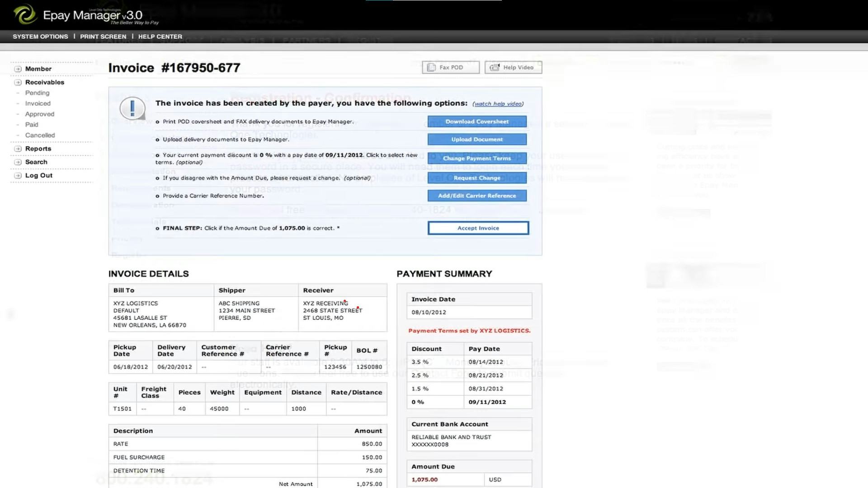Viewport: 868px width, 488px height.
Task: Open the System Options menu
Action: coord(40,37)
